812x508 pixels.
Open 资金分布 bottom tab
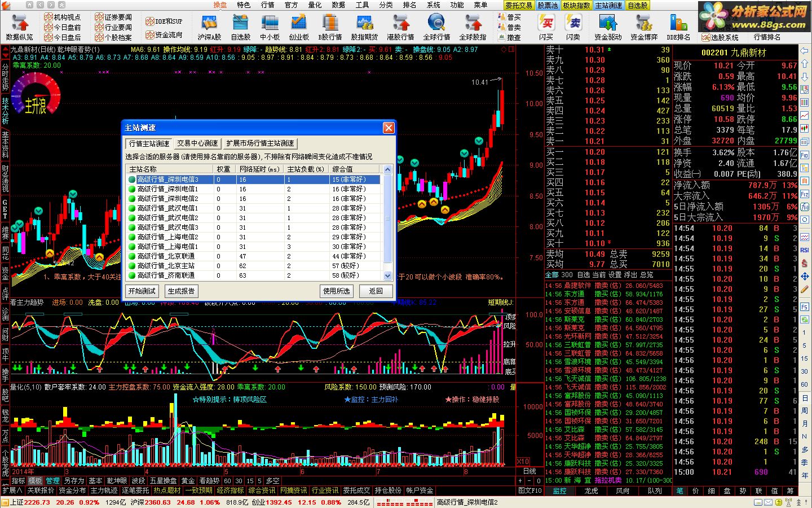72,491
